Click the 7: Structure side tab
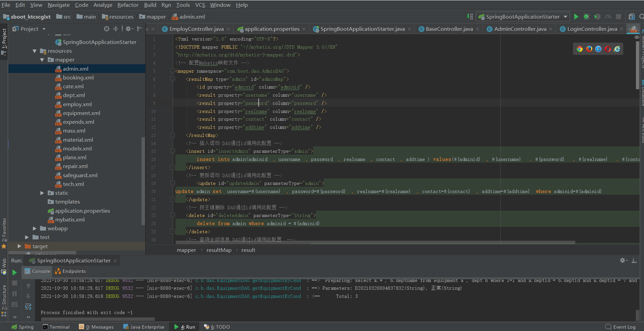644x331 pixels. (4, 300)
